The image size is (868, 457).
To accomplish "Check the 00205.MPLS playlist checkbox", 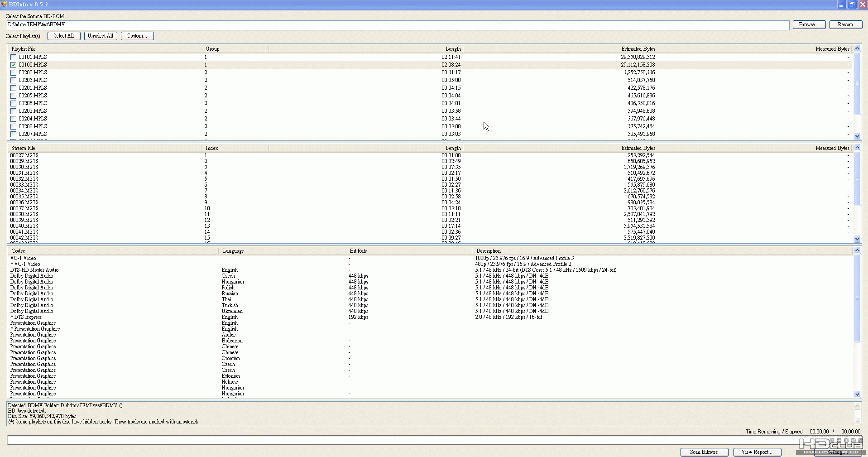I will [14, 96].
